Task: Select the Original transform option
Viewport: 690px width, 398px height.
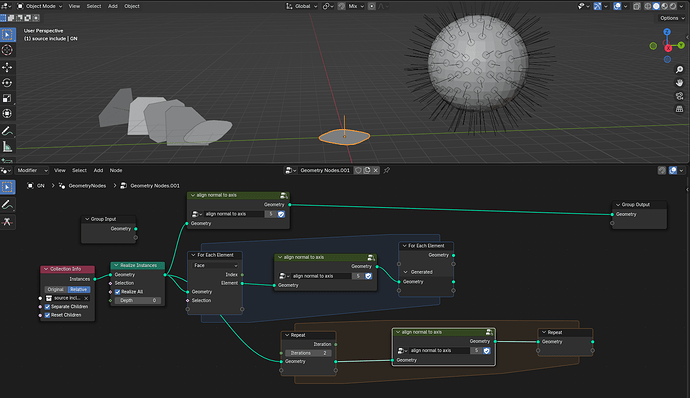Action: [x=55, y=290]
